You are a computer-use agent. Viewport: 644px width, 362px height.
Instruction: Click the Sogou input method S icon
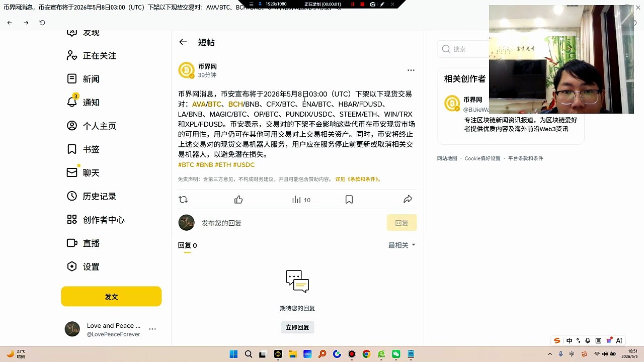coord(557,341)
